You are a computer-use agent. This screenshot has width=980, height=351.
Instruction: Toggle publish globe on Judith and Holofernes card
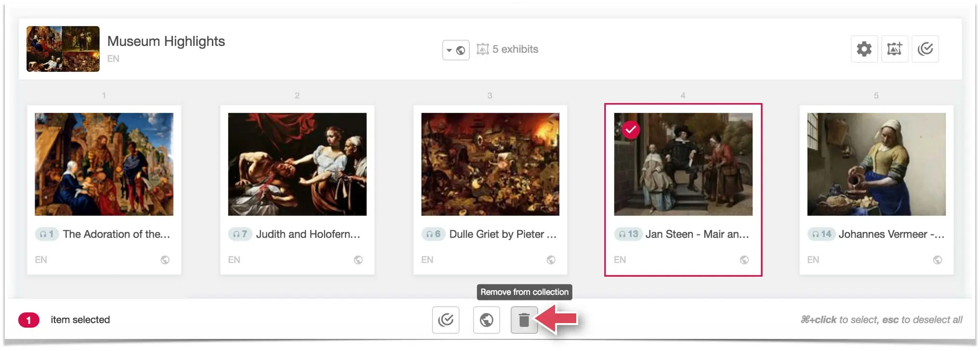(358, 260)
